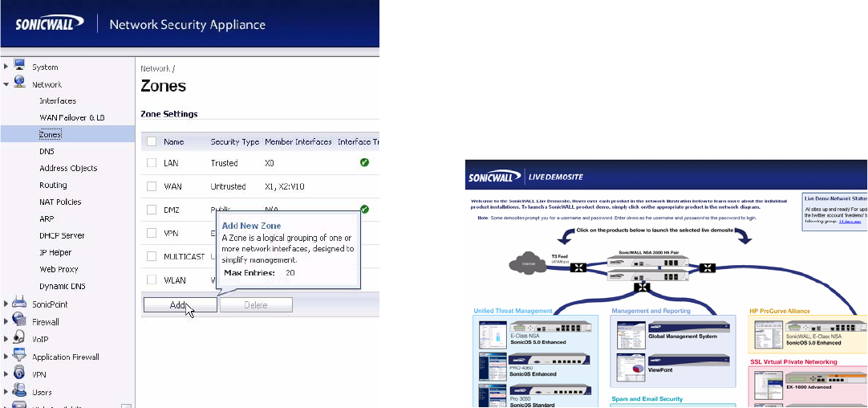Launch the EX-1600 Advanced SSL VPN demo

click(825, 380)
